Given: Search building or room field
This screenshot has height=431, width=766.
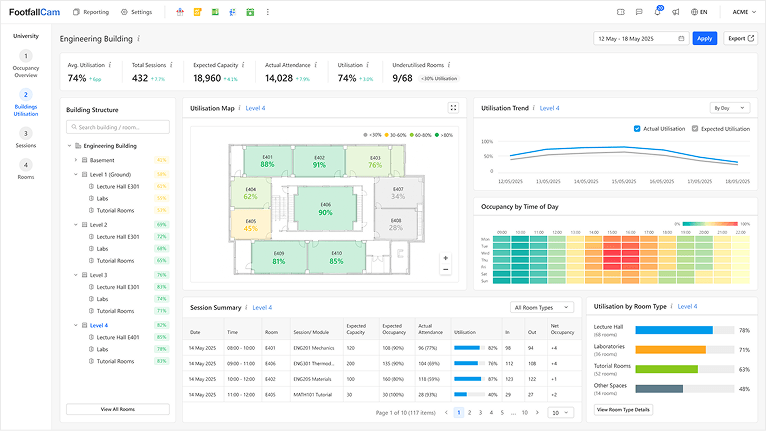Looking at the screenshot, I should [x=118, y=127].
